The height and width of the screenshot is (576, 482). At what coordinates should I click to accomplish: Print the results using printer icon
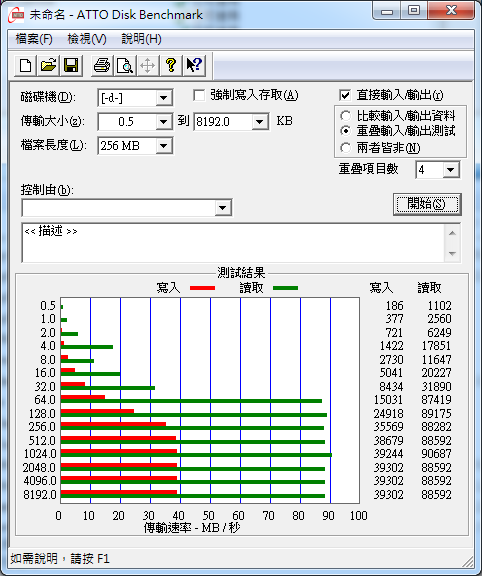click(102, 66)
